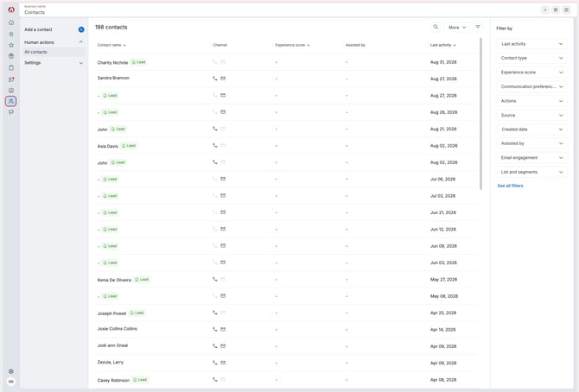Expand the Experience score filter dropdown

531,73
